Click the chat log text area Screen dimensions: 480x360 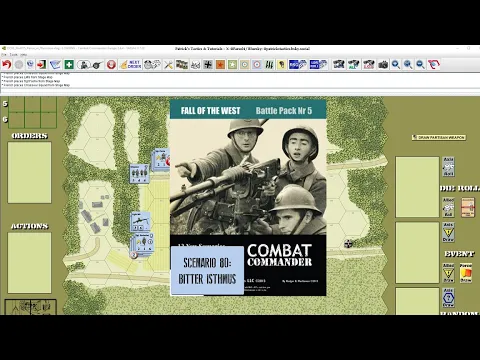(x=240, y=80)
